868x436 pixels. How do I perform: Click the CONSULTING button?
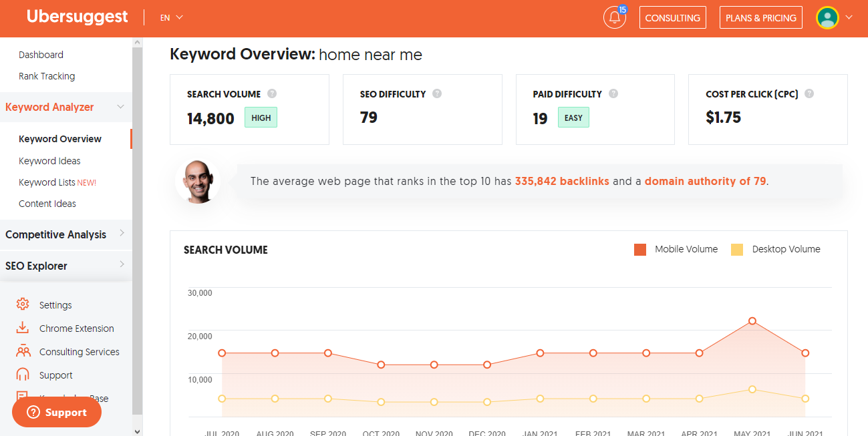click(673, 17)
